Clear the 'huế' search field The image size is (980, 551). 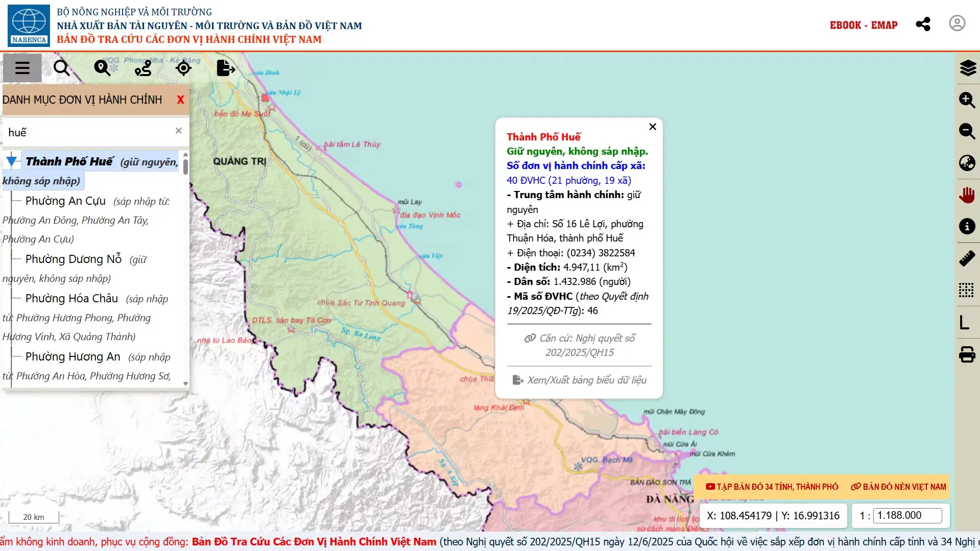[x=179, y=131]
